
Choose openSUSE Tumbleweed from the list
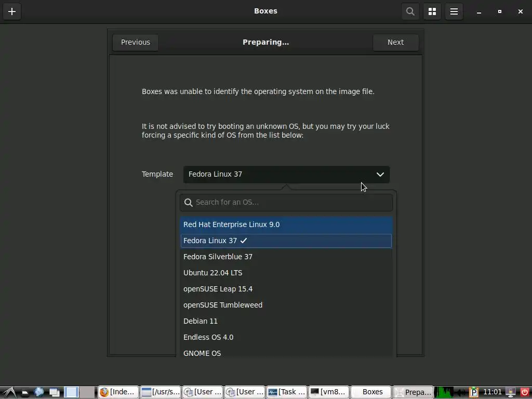click(286, 305)
